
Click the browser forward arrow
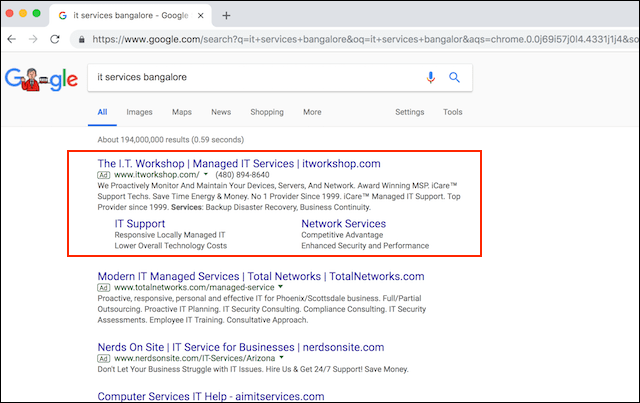(33, 39)
